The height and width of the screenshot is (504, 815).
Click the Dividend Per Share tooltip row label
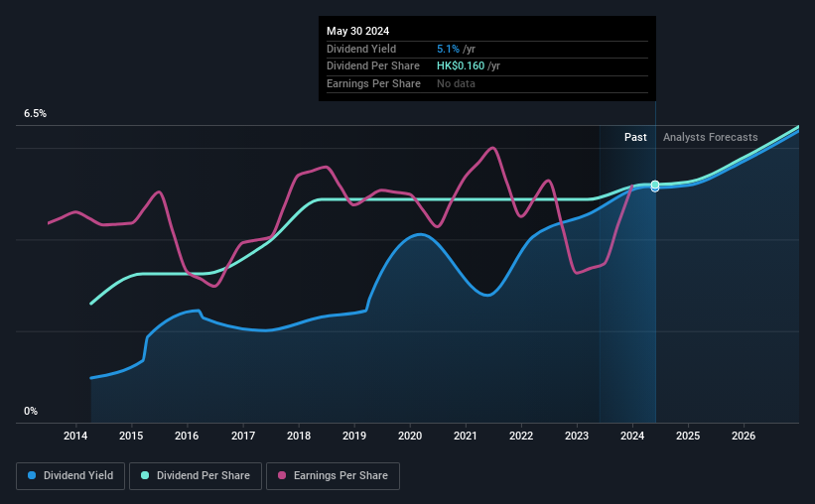(x=372, y=66)
